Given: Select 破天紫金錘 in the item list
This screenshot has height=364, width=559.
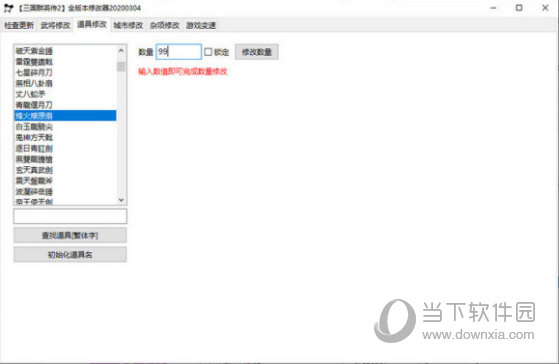Looking at the screenshot, I should point(65,51).
